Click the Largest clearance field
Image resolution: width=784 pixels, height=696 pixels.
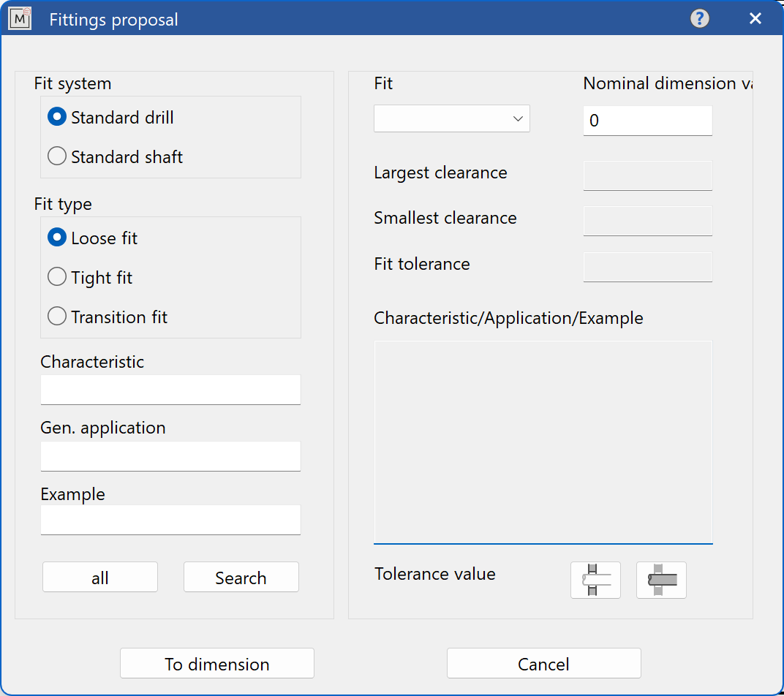(647, 175)
